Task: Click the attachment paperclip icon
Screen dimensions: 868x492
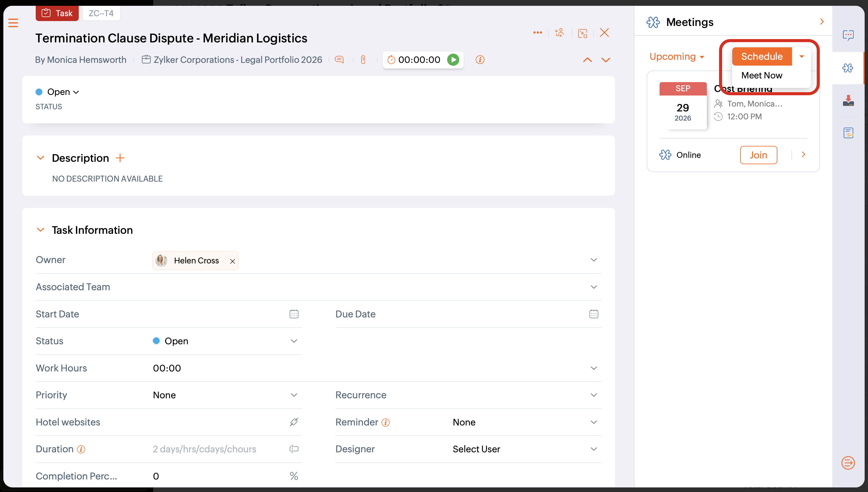Action: 363,60
